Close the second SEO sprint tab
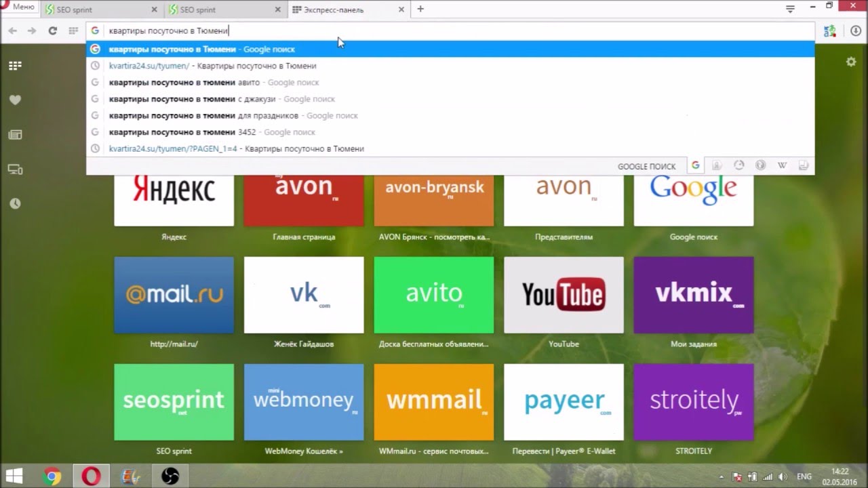Screen dimensions: 868x488 click(x=278, y=9)
